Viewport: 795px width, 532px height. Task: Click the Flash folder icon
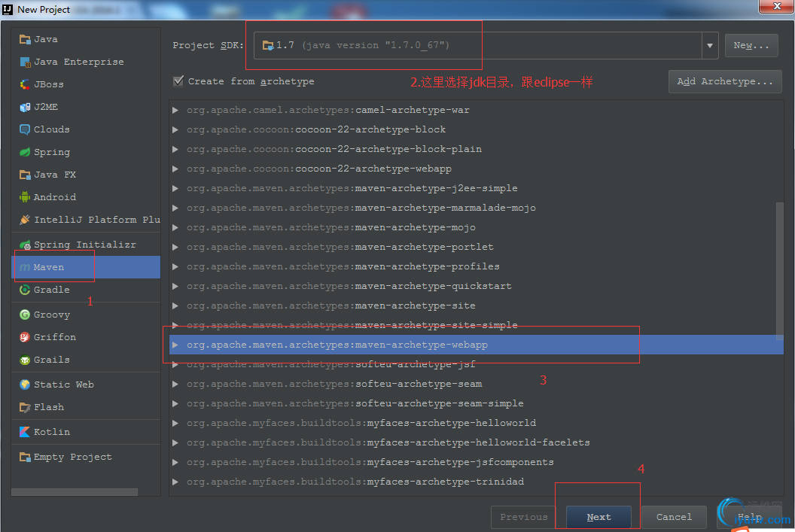25,407
